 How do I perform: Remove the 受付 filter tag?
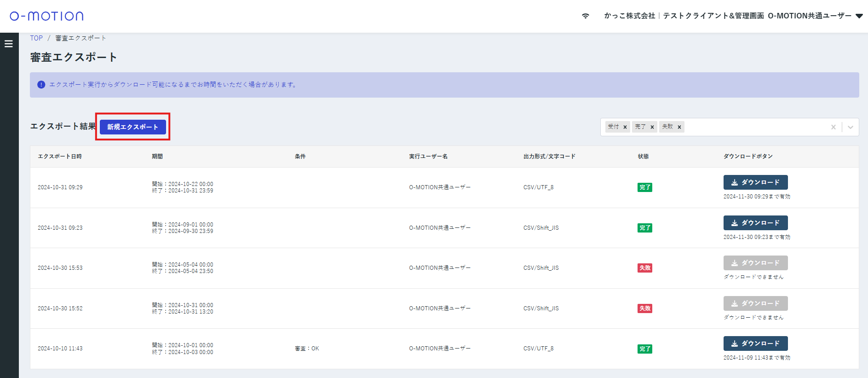pyautogui.click(x=625, y=127)
